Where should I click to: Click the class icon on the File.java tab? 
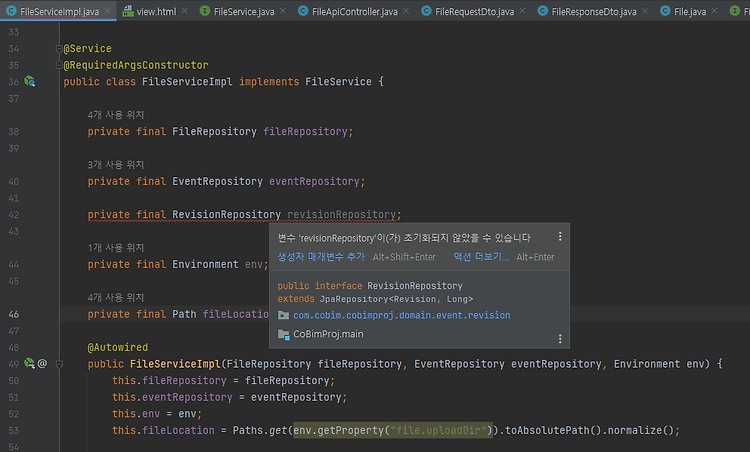point(665,11)
